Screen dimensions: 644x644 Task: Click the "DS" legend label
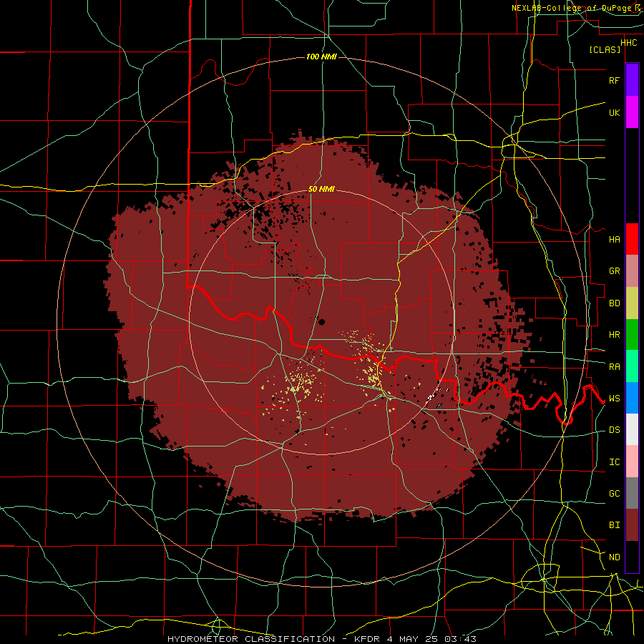pos(614,430)
